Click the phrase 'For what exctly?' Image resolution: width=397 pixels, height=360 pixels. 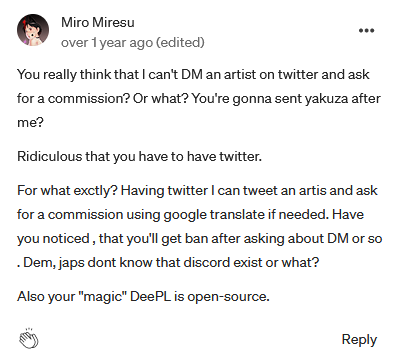(x=67, y=190)
